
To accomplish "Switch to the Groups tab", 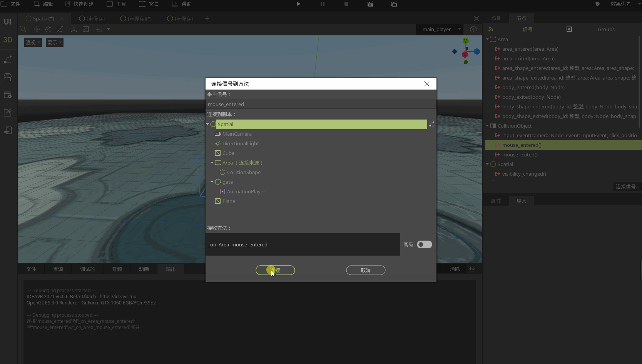I will (606, 29).
